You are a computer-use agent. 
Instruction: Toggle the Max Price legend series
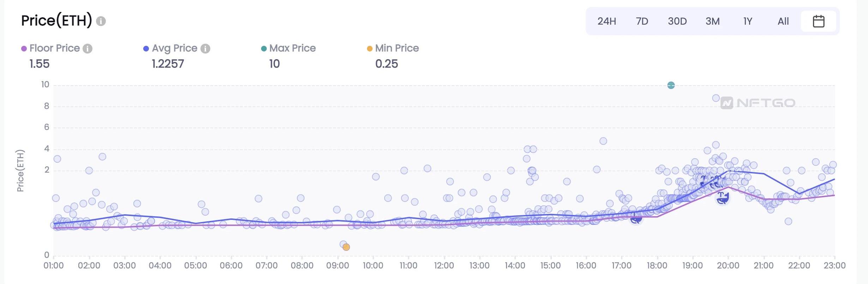(292, 48)
